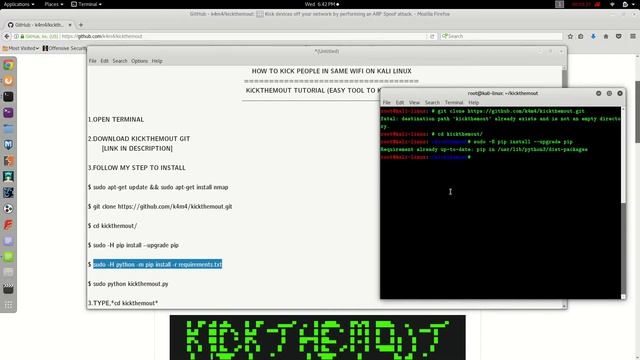
Task: Launch the orange Firefox dock icon
Action: coord(8,81)
